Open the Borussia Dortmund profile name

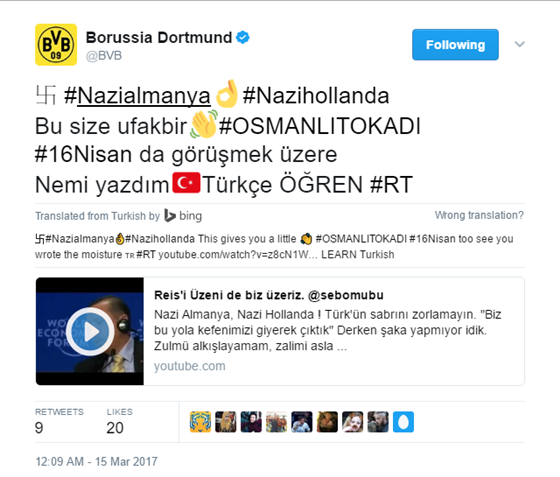click(x=159, y=37)
